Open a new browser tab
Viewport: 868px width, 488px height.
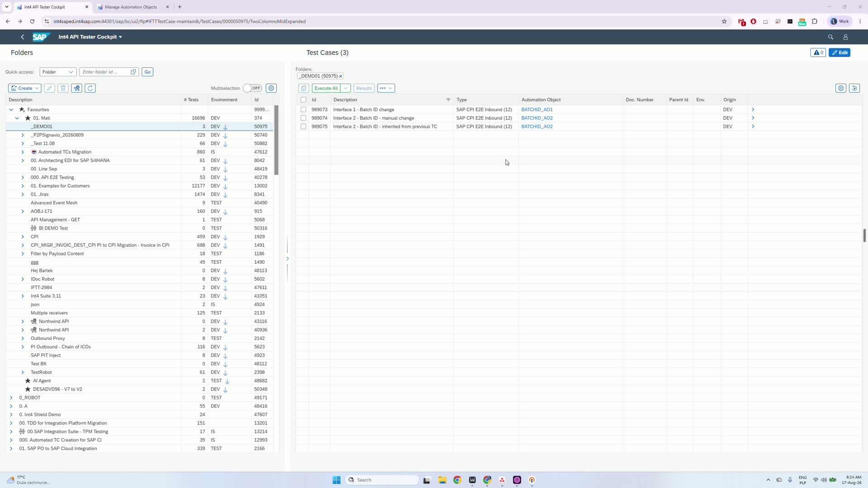pos(179,7)
